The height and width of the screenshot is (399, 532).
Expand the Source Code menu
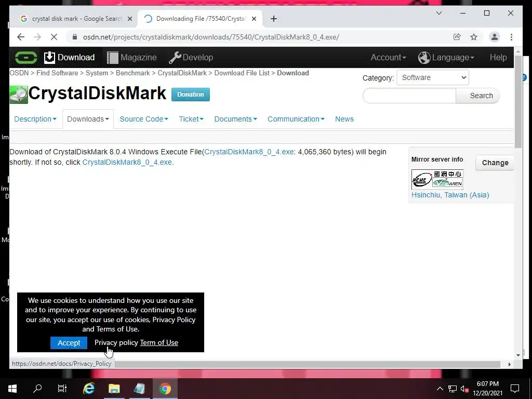144,119
